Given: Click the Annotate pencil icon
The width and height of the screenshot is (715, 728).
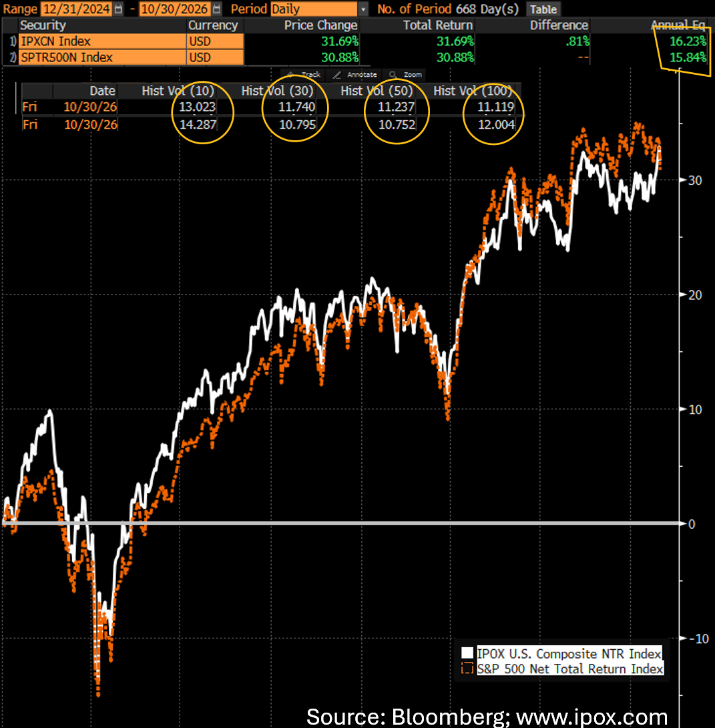Looking at the screenshot, I should coord(337,75).
